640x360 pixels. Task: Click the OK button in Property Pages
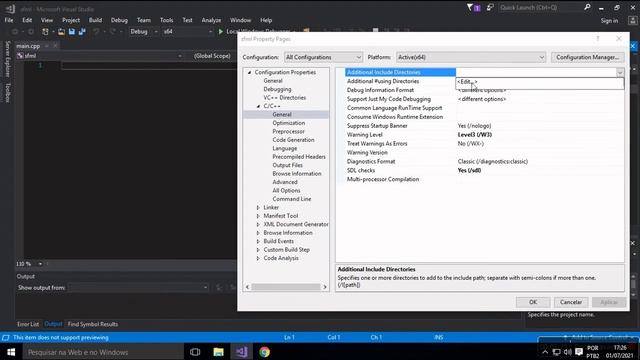point(533,302)
